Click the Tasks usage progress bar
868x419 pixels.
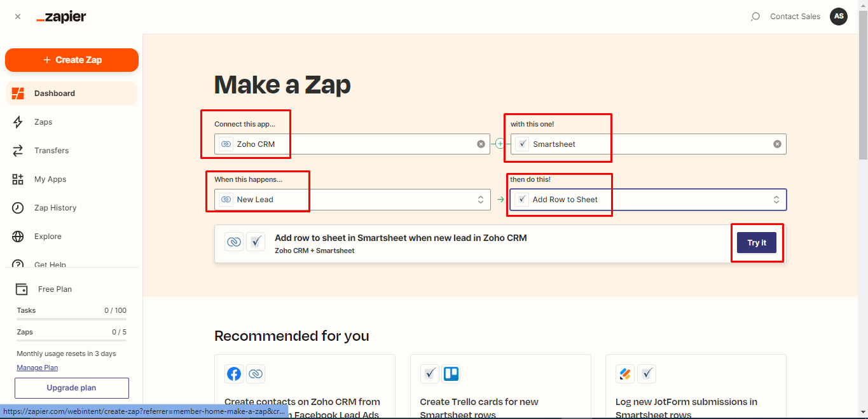(x=72, y=319)
